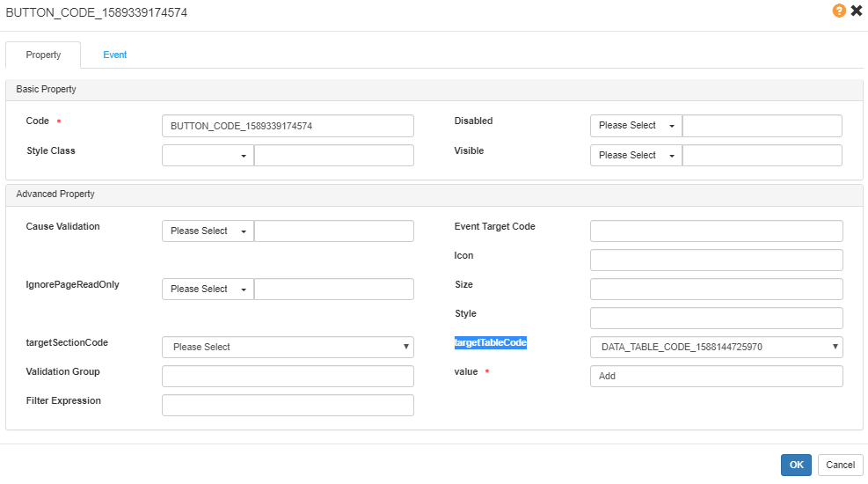868x484 pixels.
Task: Close the button property dialog
Action: [x=856, y=11]
